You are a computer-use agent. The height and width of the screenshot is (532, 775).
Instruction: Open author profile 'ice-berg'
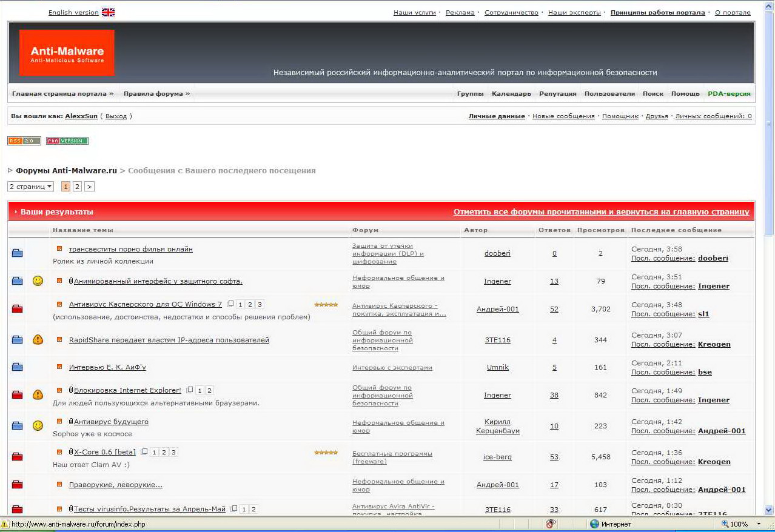[x=497, y=457]
